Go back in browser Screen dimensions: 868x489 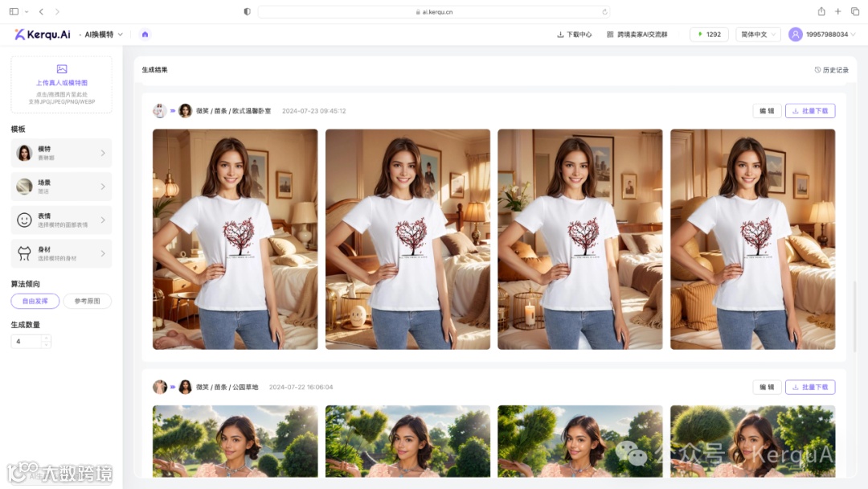coord(42,11)
